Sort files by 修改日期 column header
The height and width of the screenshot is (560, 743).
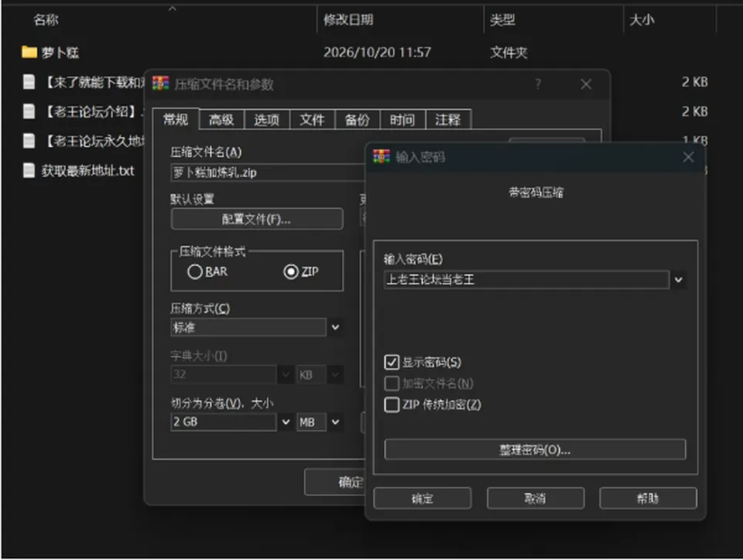coord(348,20)
